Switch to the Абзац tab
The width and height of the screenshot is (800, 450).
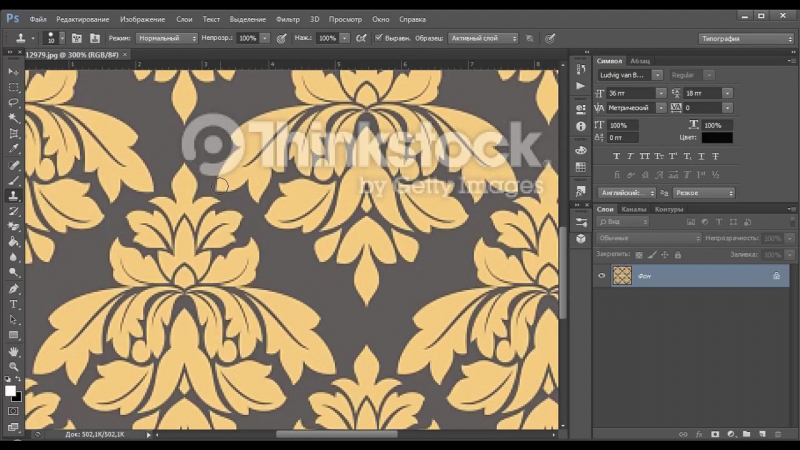tap(640, 60)
